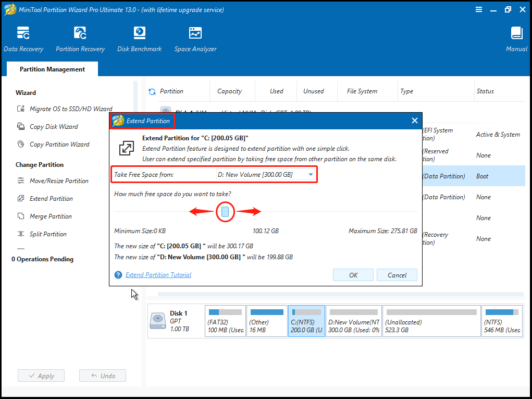This screenshot has width=532, height=399.
Task: Click the Disk 1 GPT 1.00 TB label
Action: pyautogui.click(x=179, y=321)
